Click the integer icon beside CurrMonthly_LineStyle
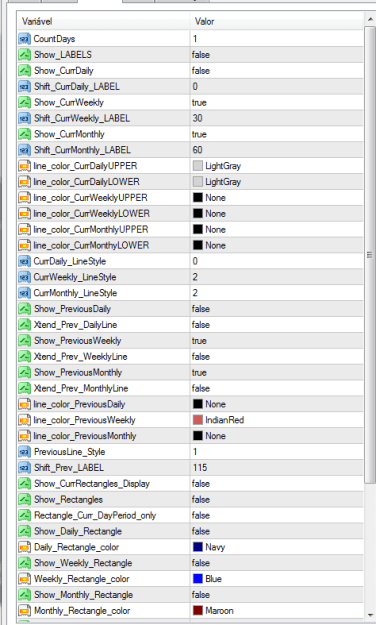This screenshot has height=625, width=376. (24, 293)
